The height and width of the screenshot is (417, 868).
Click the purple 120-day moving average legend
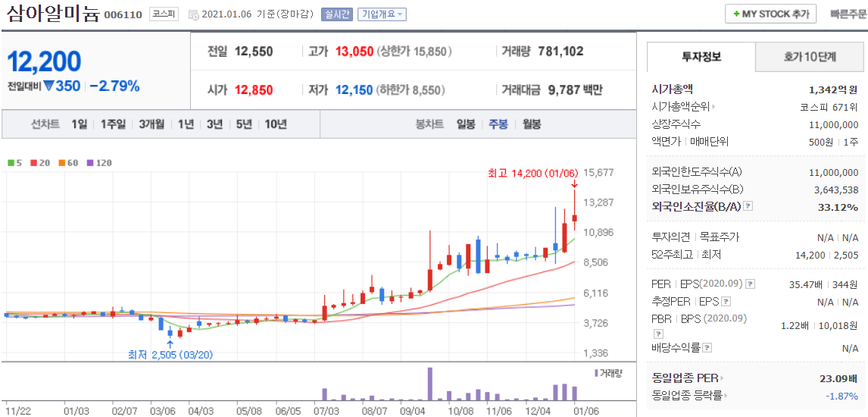pyautogui.click(x=100, y=163)
